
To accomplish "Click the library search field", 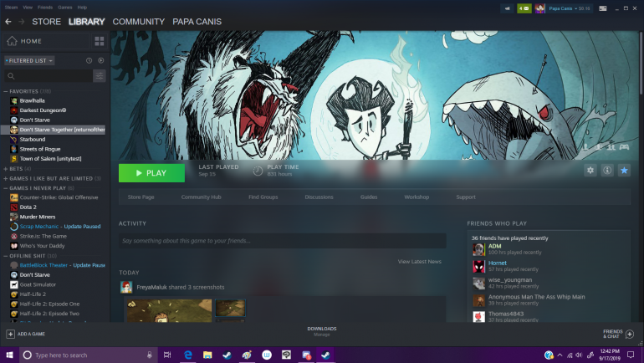I will pyautogui.click(x=48, y=76).
